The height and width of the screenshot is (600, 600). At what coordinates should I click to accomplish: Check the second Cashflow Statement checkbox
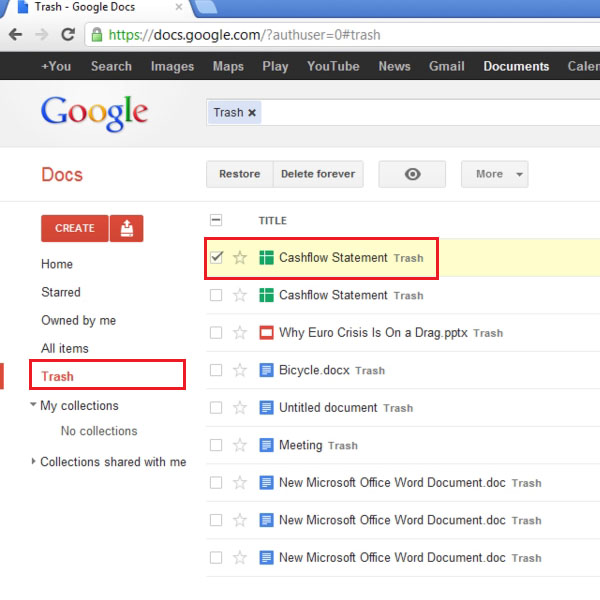pos(216,295)
